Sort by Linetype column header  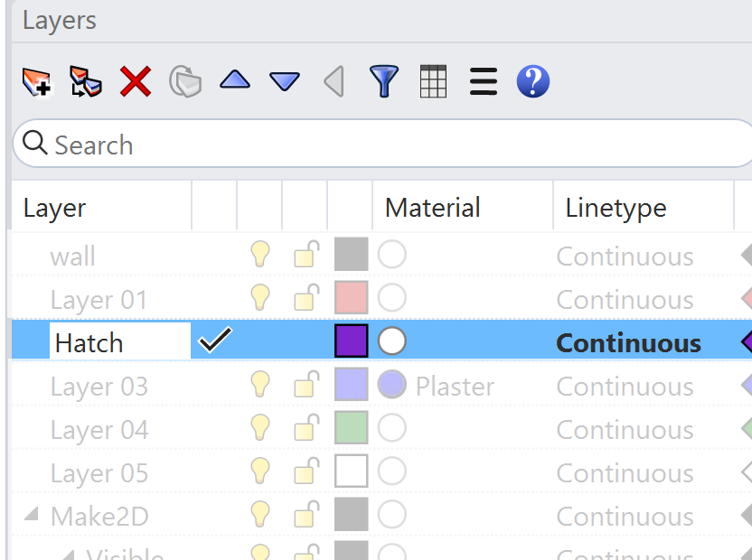coord(616,208)
